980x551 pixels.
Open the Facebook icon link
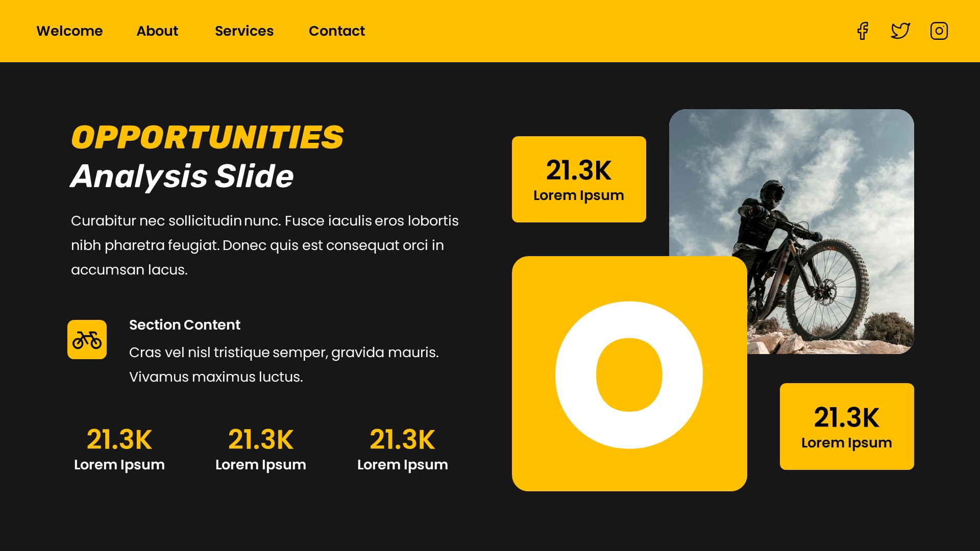(863, 31)
